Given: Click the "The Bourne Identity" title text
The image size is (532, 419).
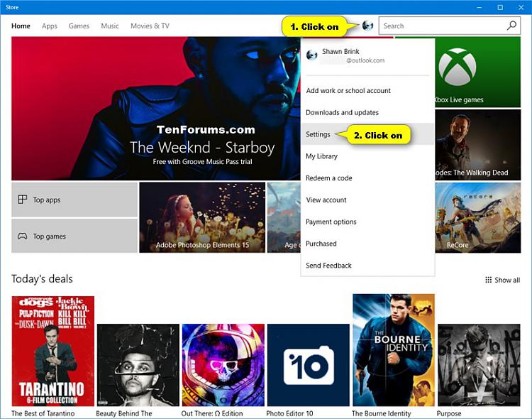Looking at the screenshot, I should coord(381,413).
